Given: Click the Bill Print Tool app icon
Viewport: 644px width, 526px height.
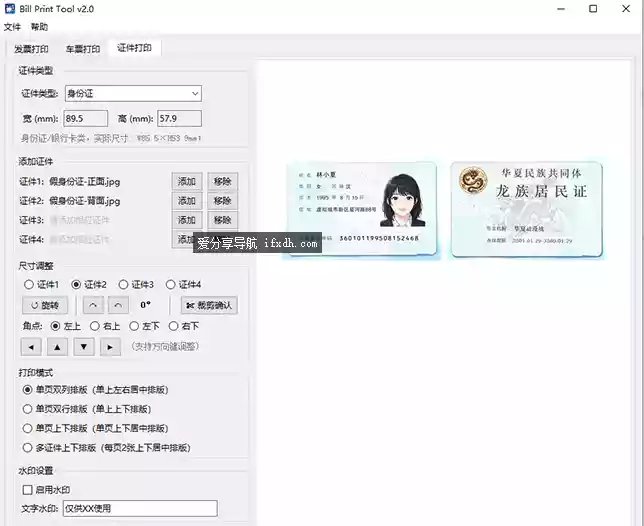Looking at the screenshot, I should tap(9, 8).
